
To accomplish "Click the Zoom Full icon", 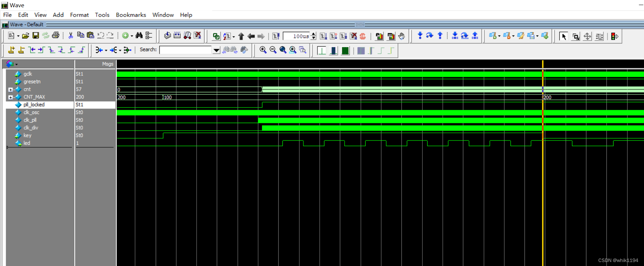I will 283,50.
